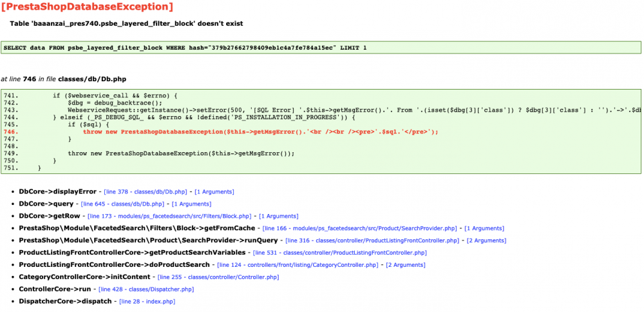Show the arguments for DbCore->query
Image resolution: width=644 pixels, height=312 pixels.
tap(191, 204)
